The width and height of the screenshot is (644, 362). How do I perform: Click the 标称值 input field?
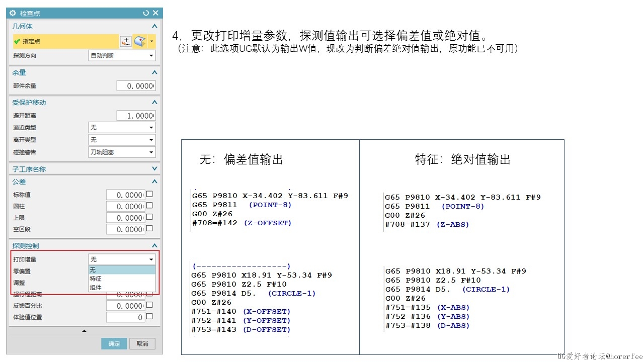coord(125,195)
